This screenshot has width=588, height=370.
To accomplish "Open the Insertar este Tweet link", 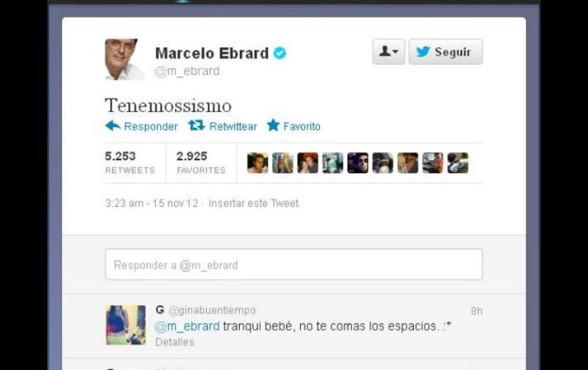I will pyautogui.click(x=254, y=203).
